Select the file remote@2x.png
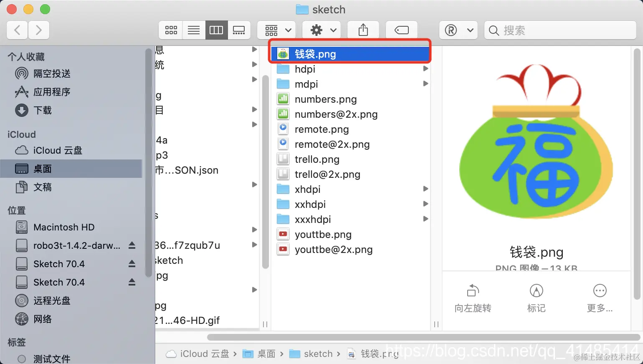This screenshot has height=364, width=643. click(350, 144)
